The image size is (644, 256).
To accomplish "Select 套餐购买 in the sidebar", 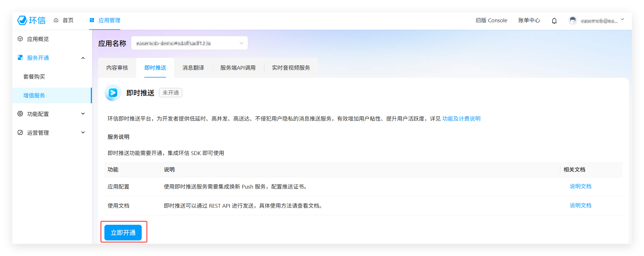I will click(x=34, y=77).
